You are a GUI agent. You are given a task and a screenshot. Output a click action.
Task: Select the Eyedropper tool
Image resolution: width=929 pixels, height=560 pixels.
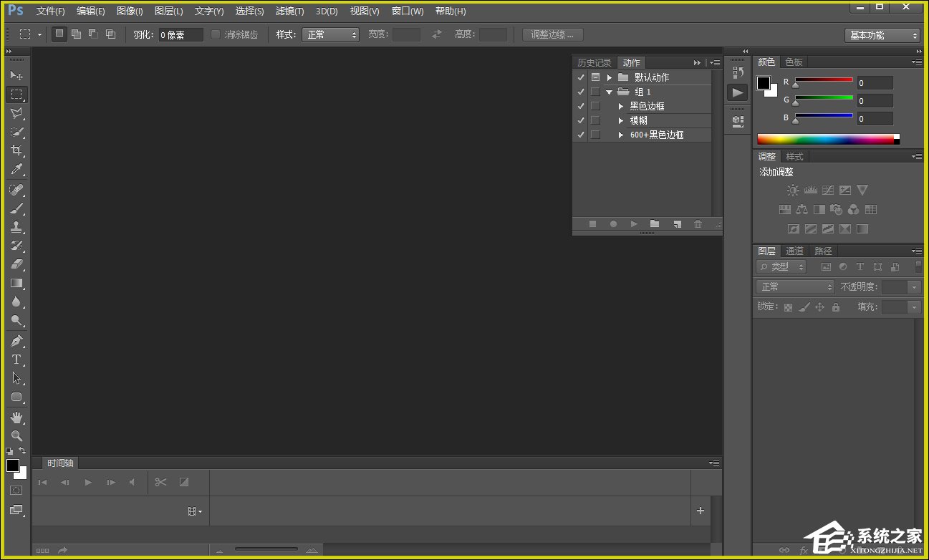(16, 170)
